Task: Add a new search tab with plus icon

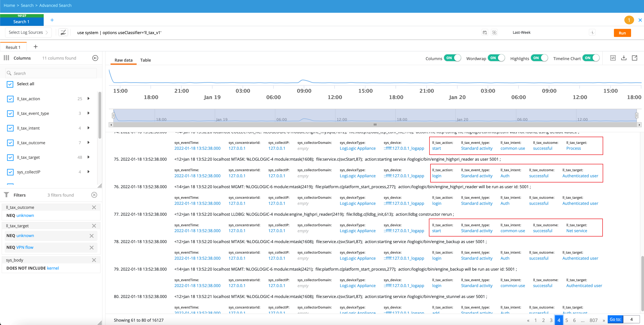Action: pos(52,20)
